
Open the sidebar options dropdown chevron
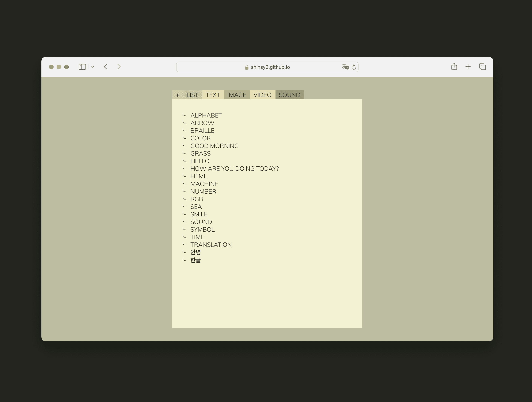tap(93, 67)
